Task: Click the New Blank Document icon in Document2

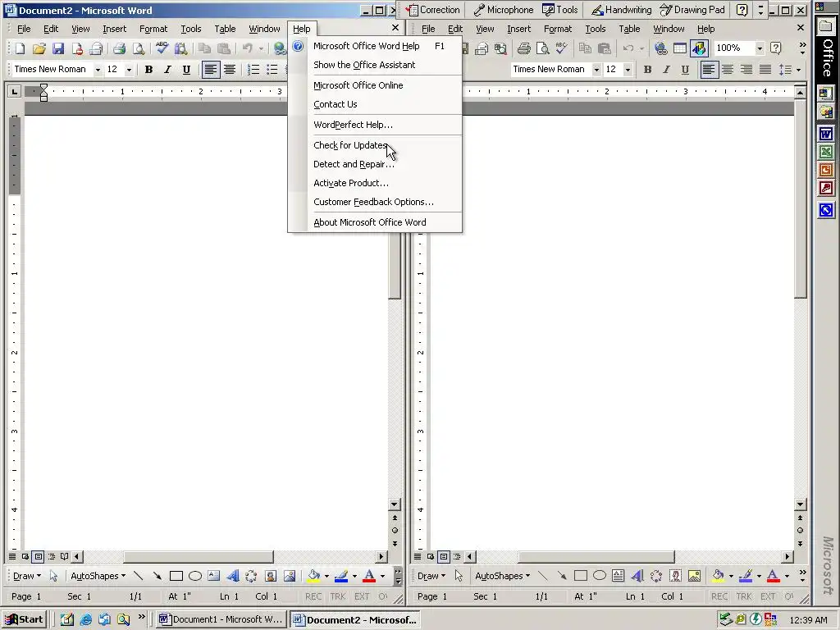Action: [x=20, y=48]
